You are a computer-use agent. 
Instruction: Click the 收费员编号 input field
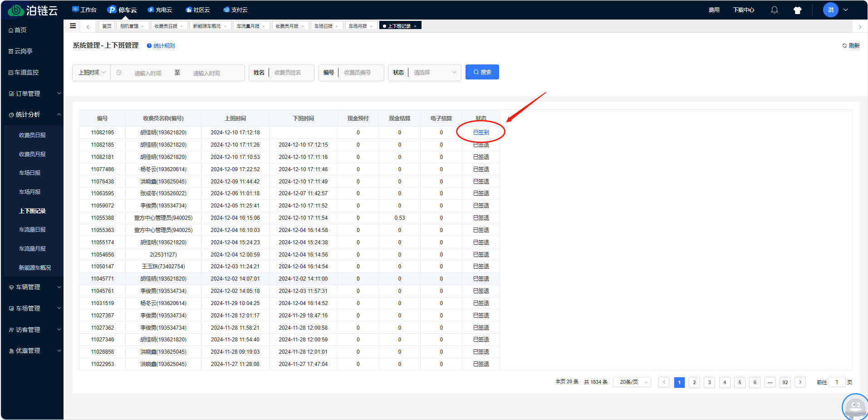pos(362,73)
